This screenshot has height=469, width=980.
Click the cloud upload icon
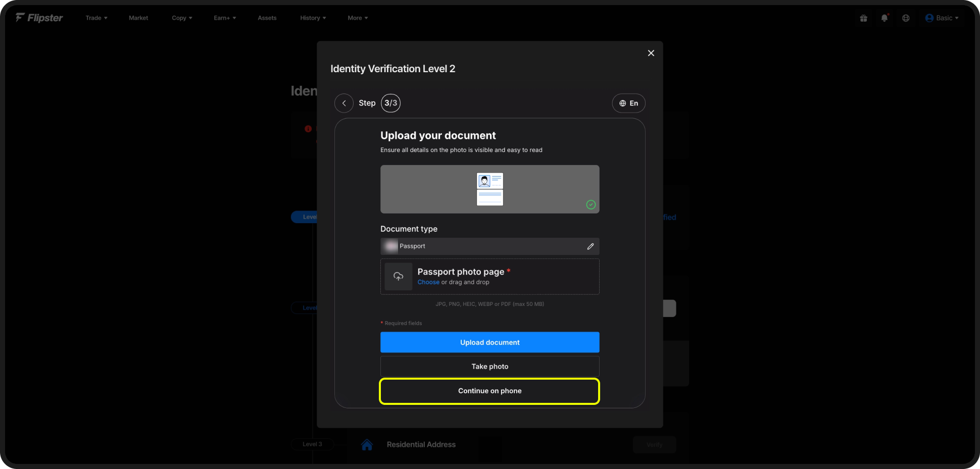tap(399, 277)
